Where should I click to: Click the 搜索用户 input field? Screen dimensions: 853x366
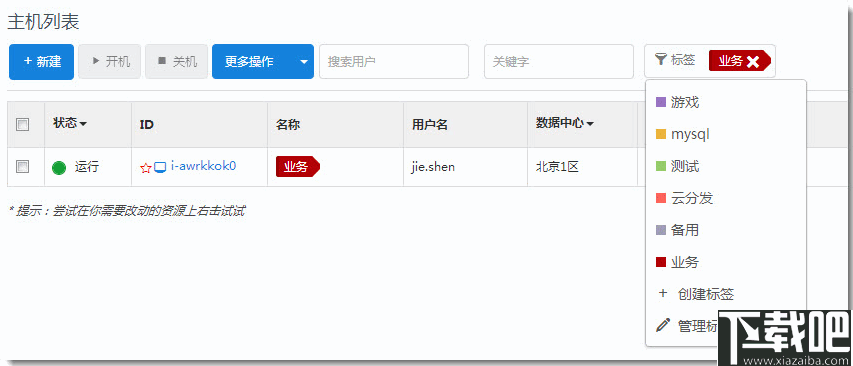[394, 61]
